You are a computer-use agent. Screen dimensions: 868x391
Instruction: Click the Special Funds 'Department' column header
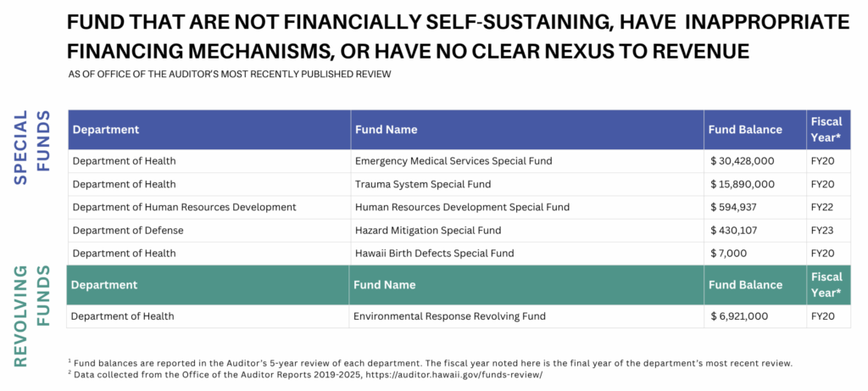click(x=106, y=130)
